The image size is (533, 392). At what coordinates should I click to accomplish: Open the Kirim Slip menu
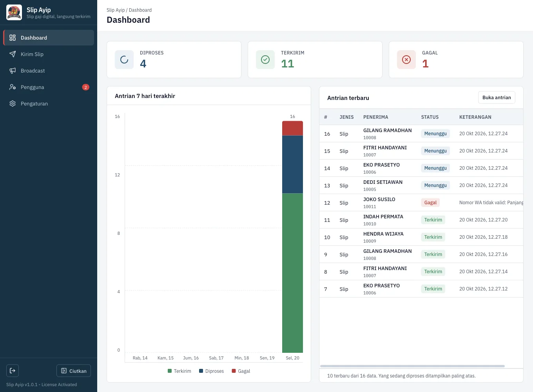point(49,54)
